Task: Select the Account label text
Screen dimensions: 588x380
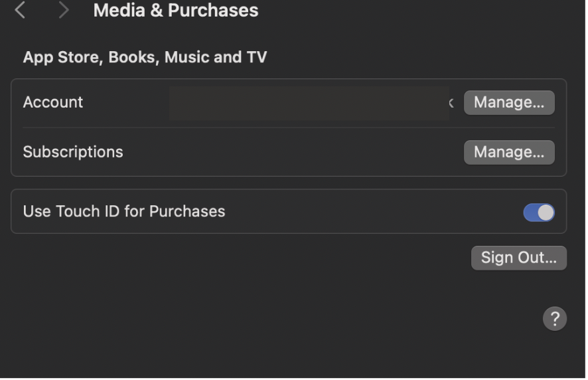Action: pyautogui.click(x=53, y=102)
